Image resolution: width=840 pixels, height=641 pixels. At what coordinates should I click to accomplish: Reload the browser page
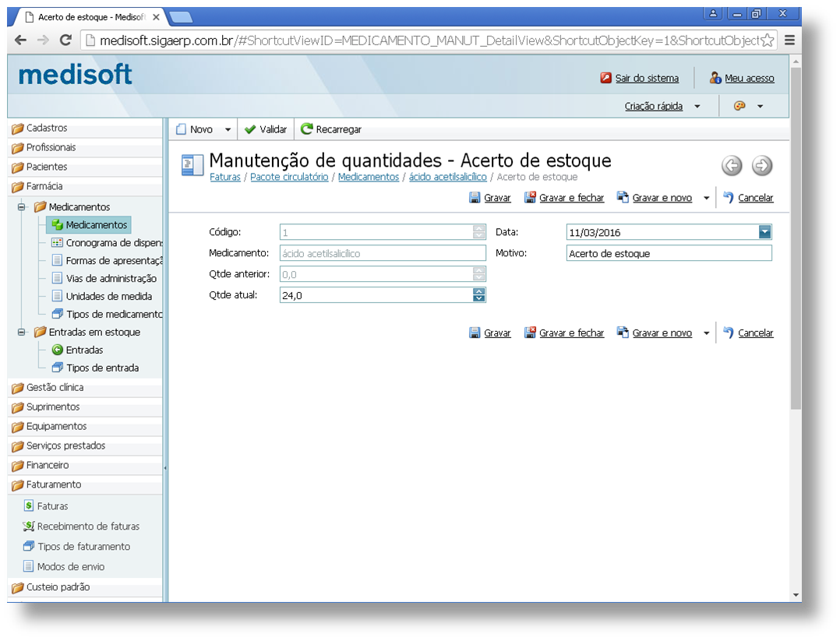[x=65, y=41]
